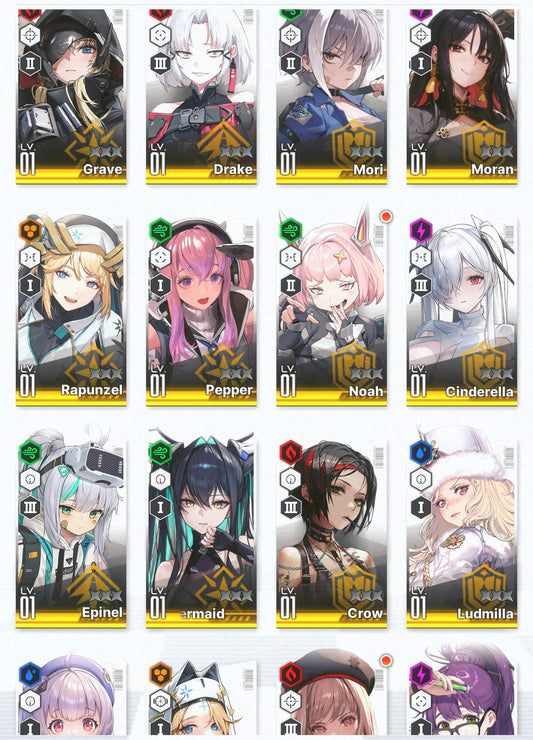Click Cinderella's burst III hexagon badge

[x=421, y=286]
